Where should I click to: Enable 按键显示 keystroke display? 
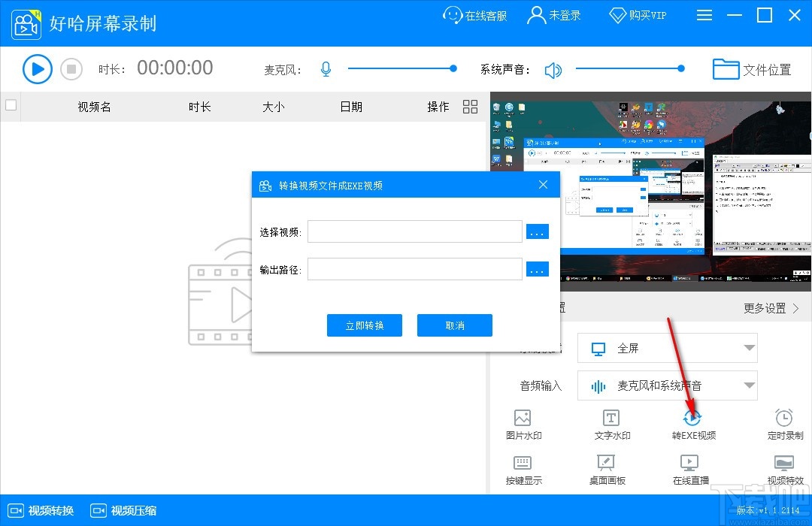[523, 470]
